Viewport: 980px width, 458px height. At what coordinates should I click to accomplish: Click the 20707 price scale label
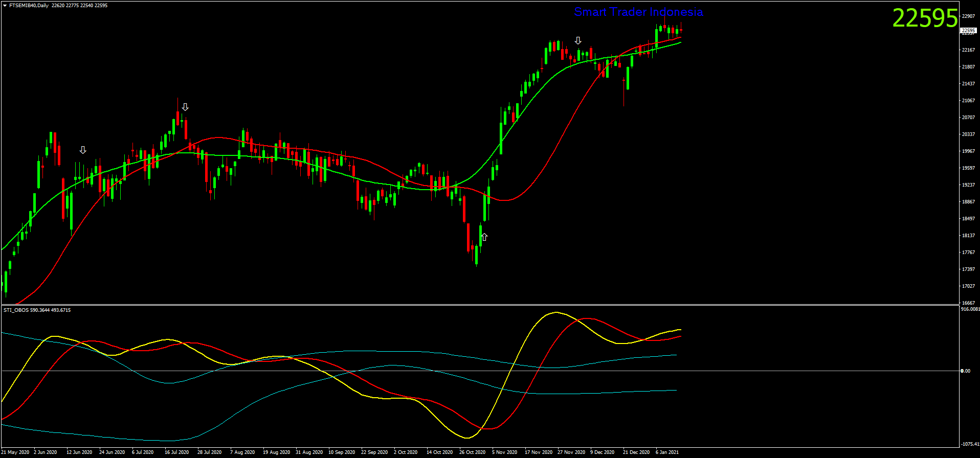(968, 118)
